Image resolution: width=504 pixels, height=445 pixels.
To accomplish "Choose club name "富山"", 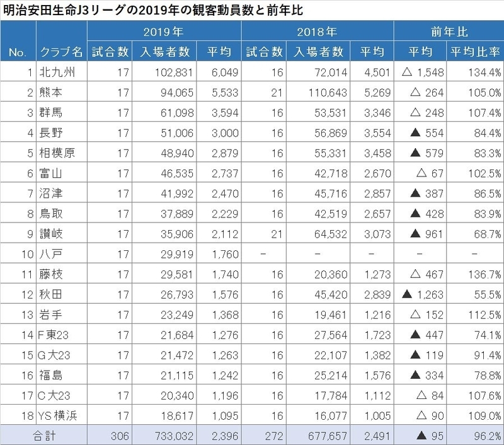I will (51, 173).
